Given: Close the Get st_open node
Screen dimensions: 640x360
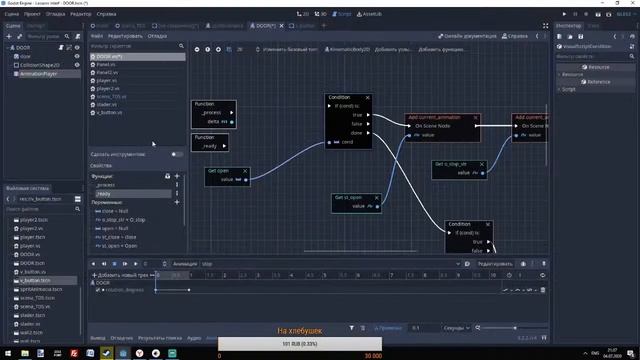Looking at the screenshot, I should (x=377, y=198).
